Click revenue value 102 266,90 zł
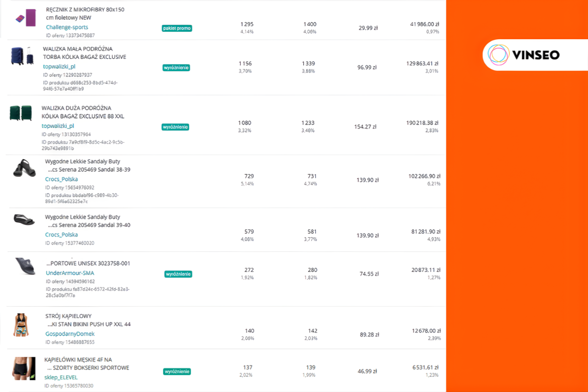588x392 pixels. 424,176
